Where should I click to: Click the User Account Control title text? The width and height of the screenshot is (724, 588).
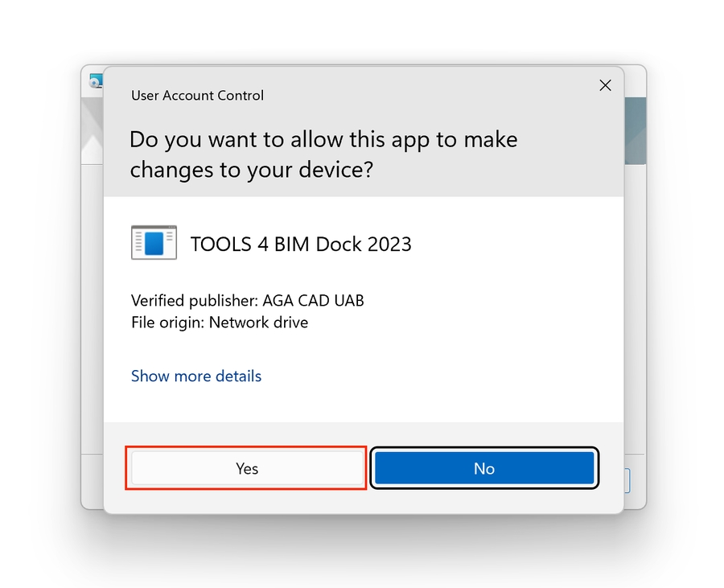coord(197,95)
